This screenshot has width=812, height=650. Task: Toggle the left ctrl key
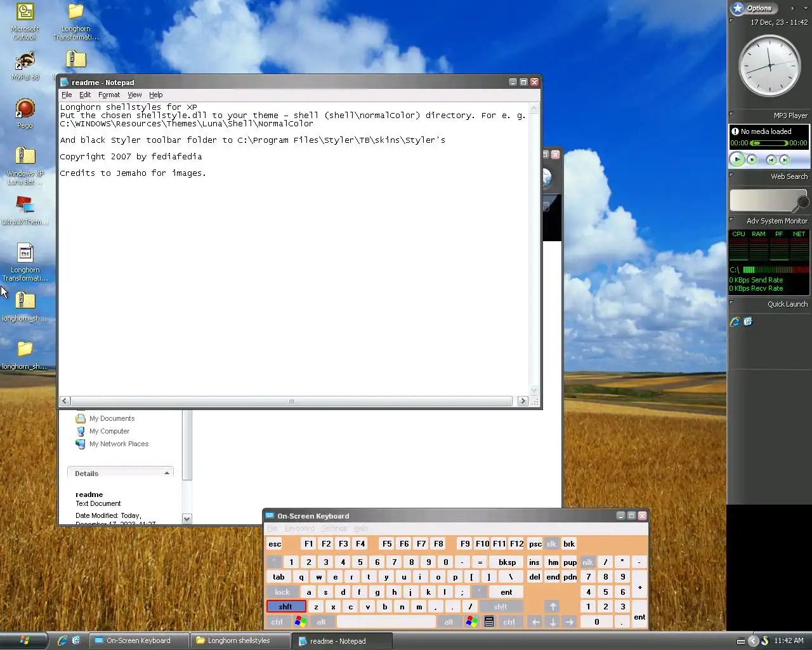277,622
